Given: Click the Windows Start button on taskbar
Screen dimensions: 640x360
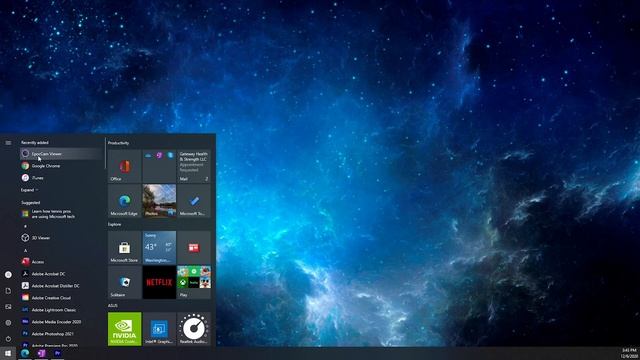Looking at the screenshot, I should (x=8, y=353).
